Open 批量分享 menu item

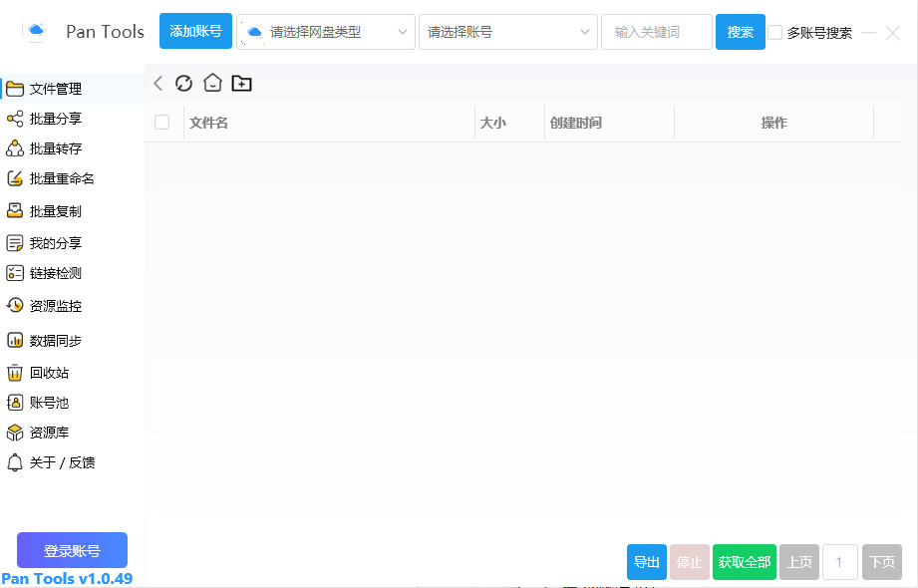click(x=72, y=119)
